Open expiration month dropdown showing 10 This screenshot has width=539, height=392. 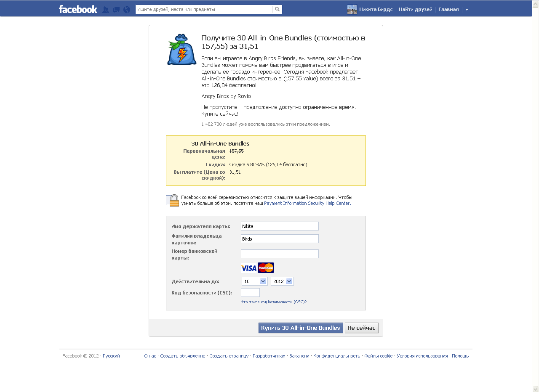tap(254, 281)
